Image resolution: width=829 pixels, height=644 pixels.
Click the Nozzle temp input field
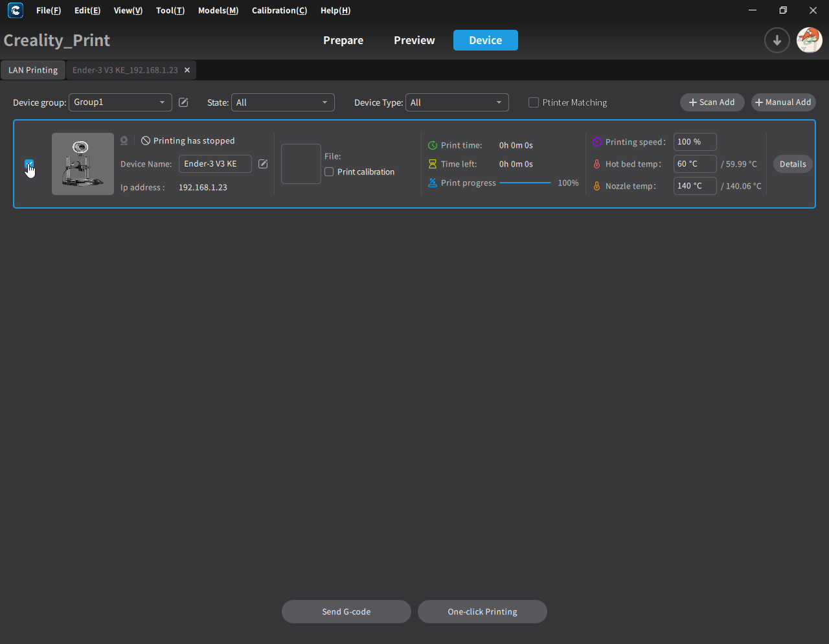[695, 186]
